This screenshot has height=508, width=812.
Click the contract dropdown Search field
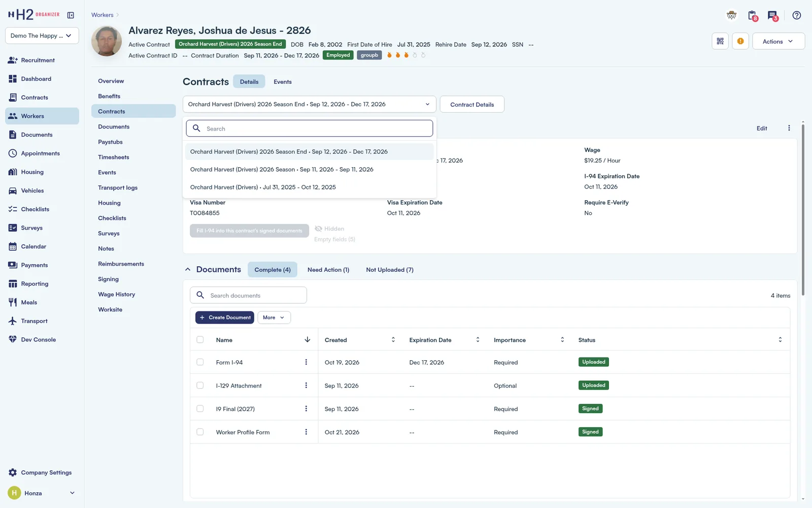pos(310,129)
